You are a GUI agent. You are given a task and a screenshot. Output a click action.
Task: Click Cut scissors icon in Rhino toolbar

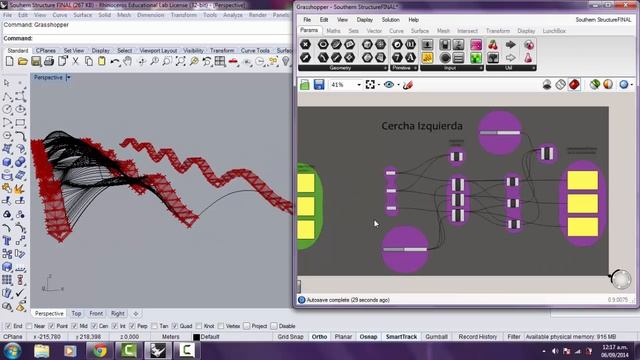76,62
